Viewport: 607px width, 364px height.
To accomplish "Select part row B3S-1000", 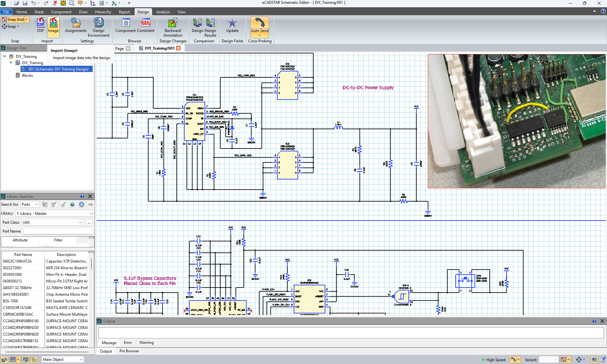I will click(x=45, y=301).
